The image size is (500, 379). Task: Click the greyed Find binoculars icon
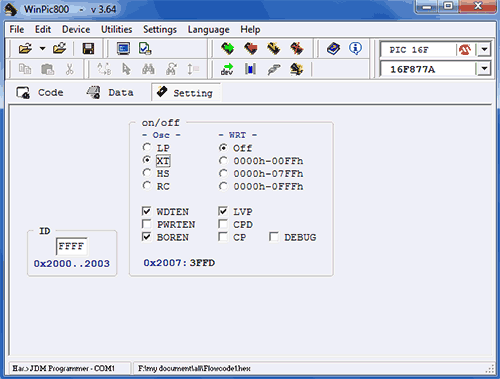[x=148, y=69]
